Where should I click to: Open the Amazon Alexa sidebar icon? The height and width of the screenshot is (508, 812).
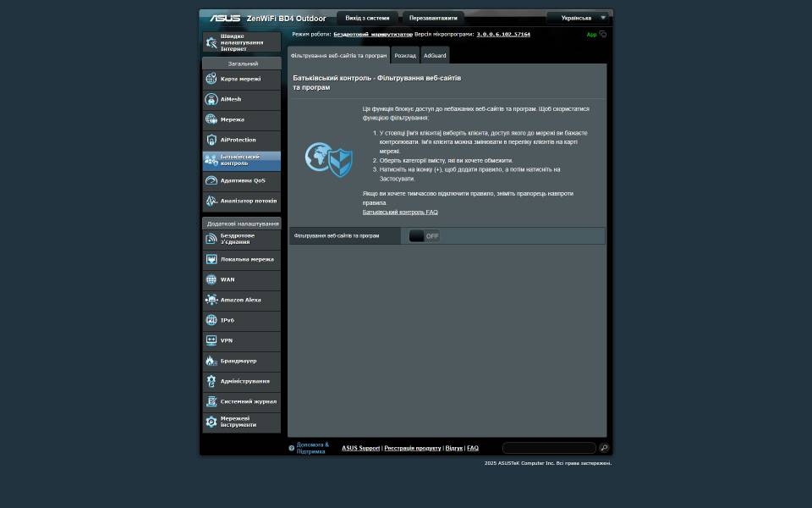click(x=211, y=300)
